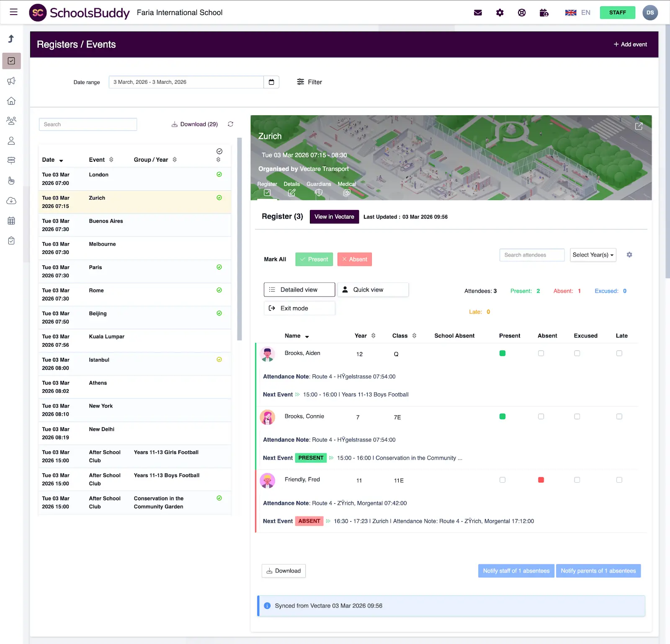Click View in Vectare button

coord(334,217)
